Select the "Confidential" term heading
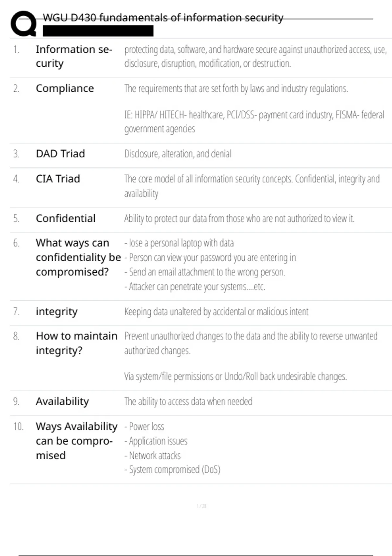 (66, 218)
